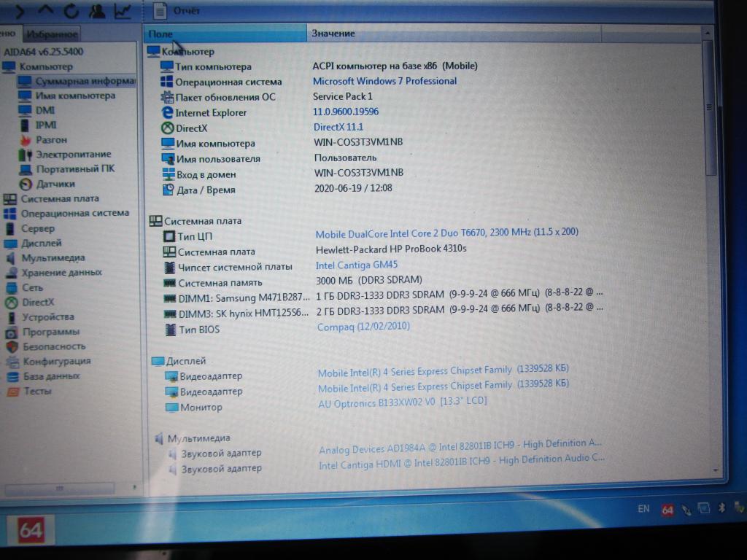This screenshot has width=747, height=560.
Task: Click the AIDA64 taskbar button
Action: pos(31,530)
